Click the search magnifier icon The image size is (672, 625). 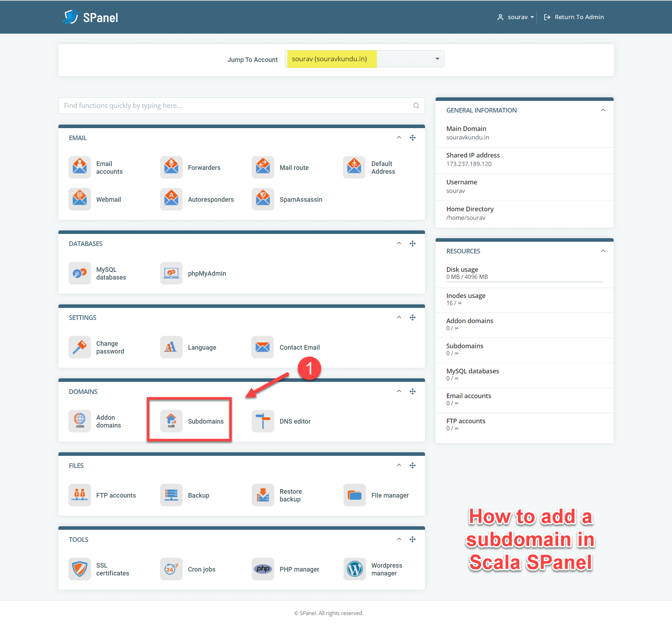pos(416,105)
